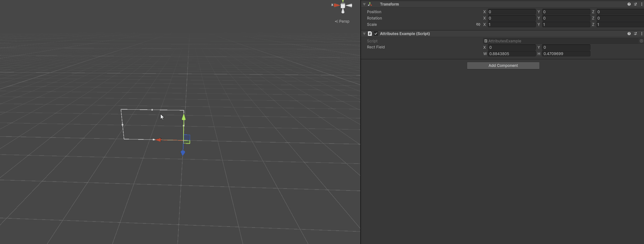Open Transform component kebab menu
644x244 pixels.
(x=642, y=4)
